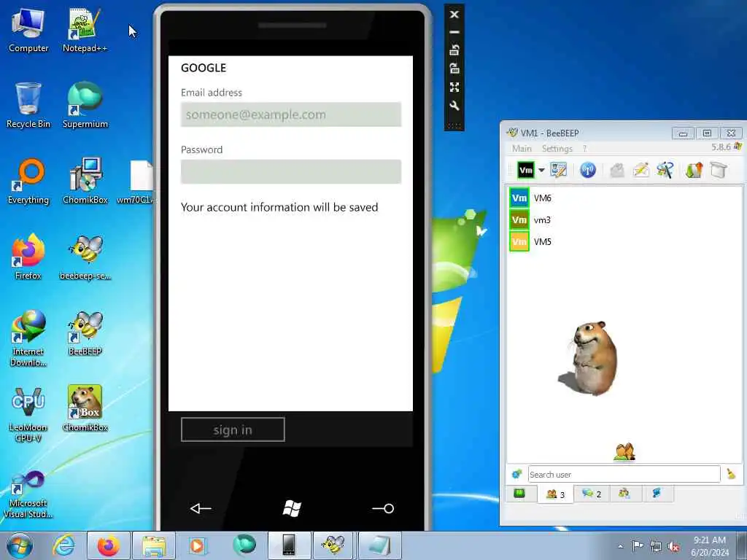Screen dimensions: 747x560
Task: Switch to the blue network tab in BeeBEEP
Action: (657, 494)
